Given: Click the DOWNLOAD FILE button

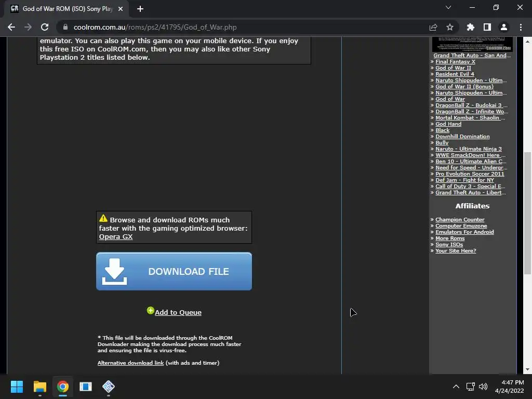Looking at the screenshot, I should (174, 271).
